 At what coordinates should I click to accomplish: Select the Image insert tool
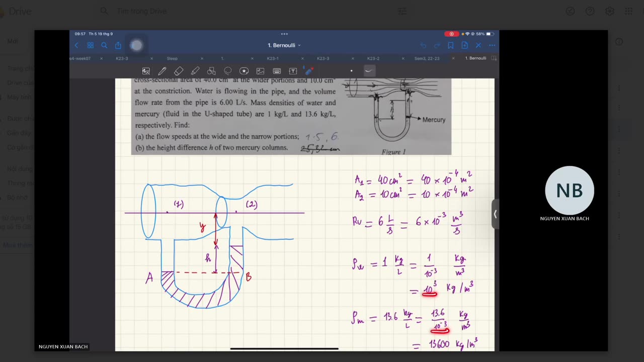(260, 71)
